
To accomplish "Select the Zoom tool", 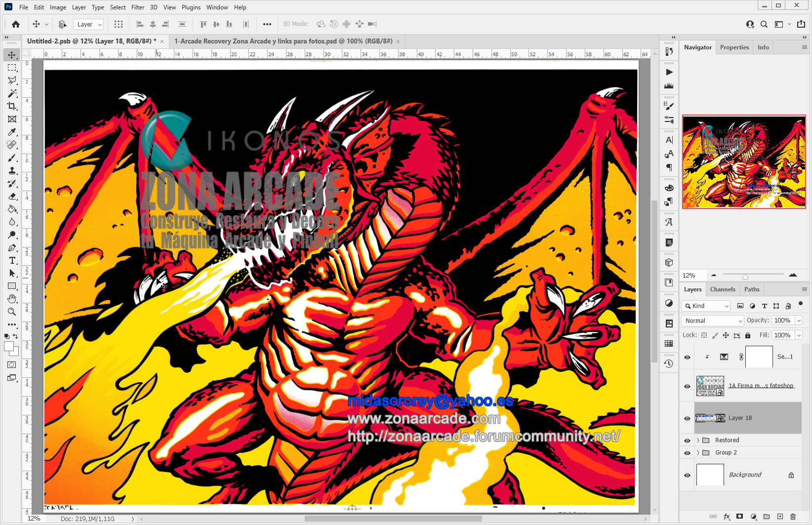I will click(12, 312).
